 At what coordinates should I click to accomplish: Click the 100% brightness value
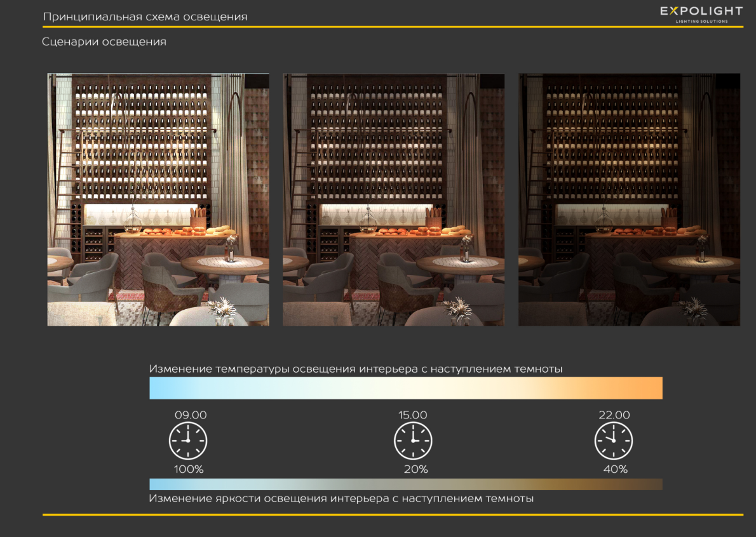189,470
